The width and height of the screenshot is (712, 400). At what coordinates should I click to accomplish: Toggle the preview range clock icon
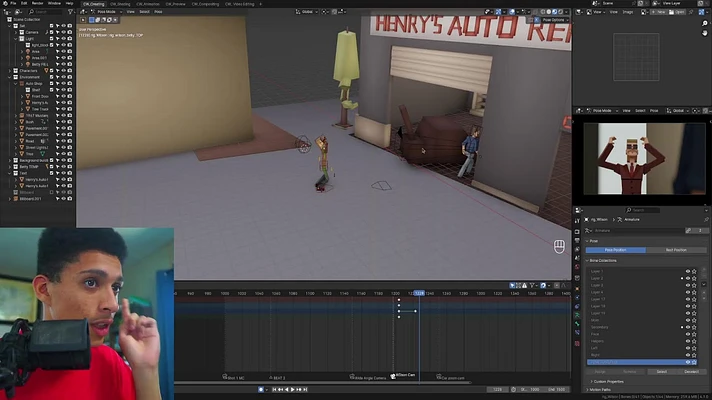(x=514, y=389)
